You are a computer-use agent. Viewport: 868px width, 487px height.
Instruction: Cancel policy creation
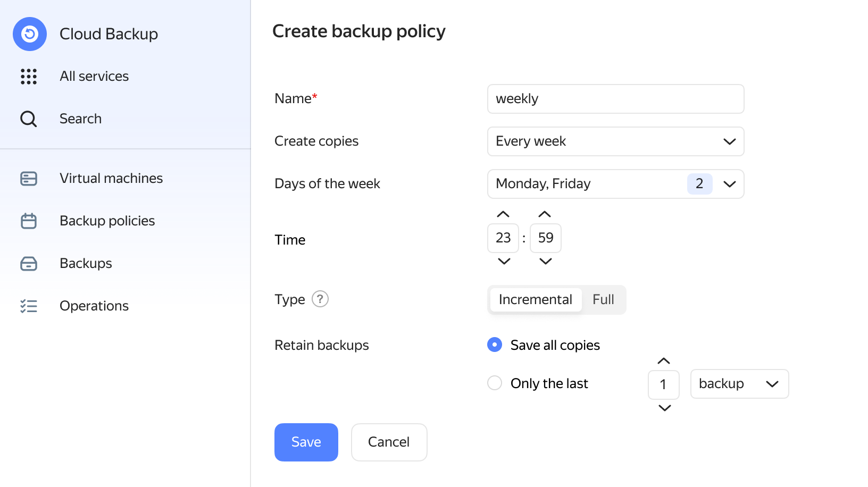pyautogui.click(x=389, y=442)
